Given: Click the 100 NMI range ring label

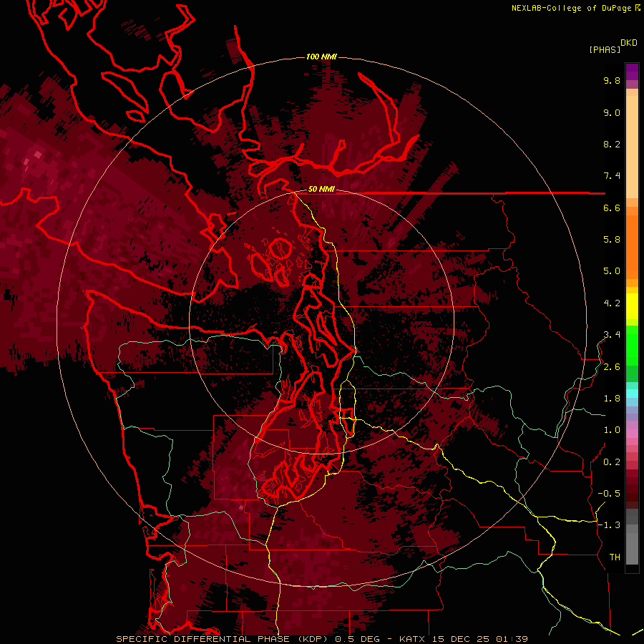Looking at the screenshot, I should point(321,57).
